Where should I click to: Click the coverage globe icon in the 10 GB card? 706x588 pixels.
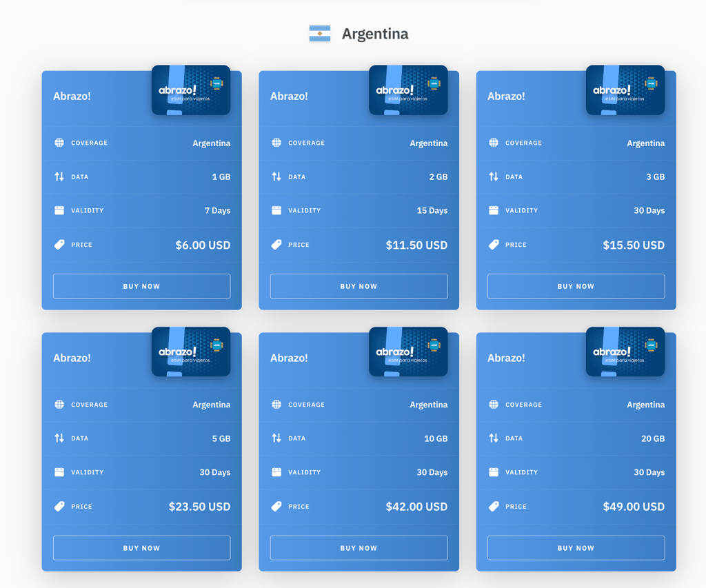[x=276, y=405]
